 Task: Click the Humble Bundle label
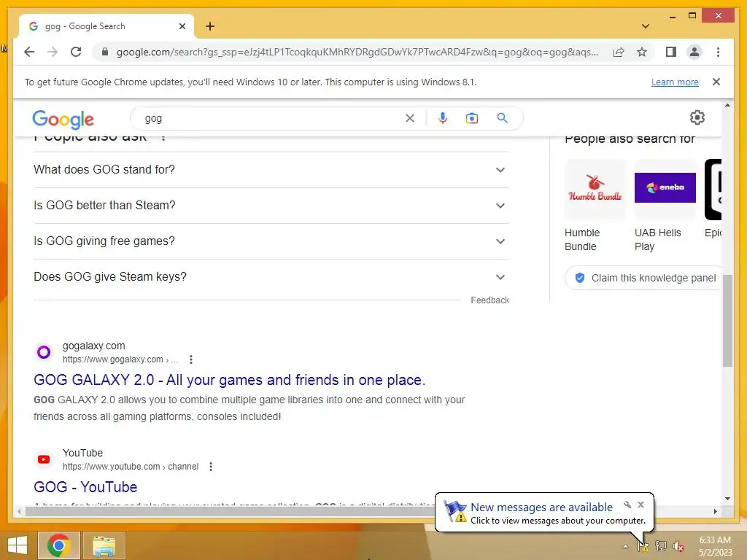tap(581, 239)
